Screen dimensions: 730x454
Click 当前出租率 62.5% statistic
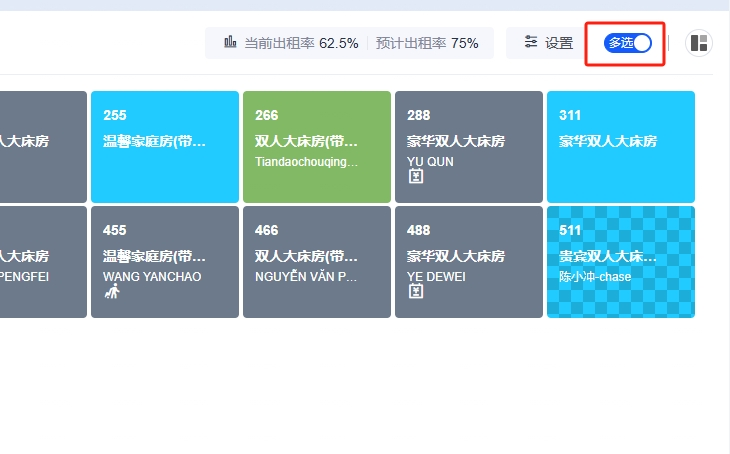(300, 43)
